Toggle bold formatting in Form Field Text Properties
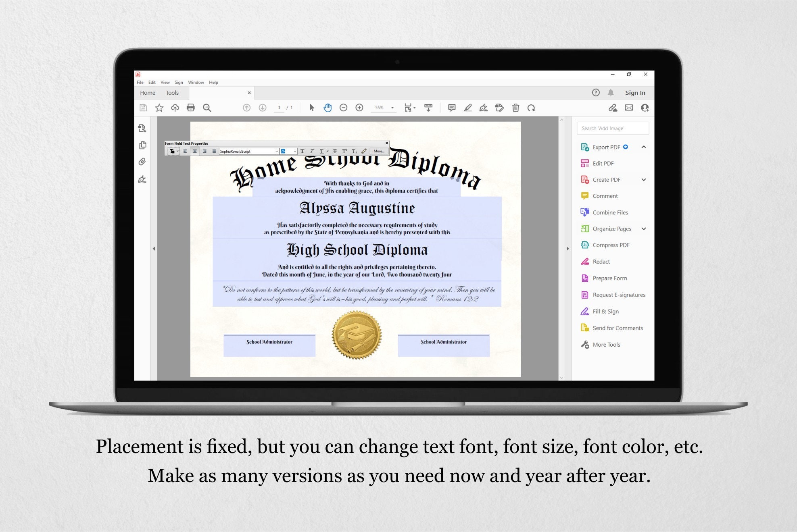 pos(302,151)
